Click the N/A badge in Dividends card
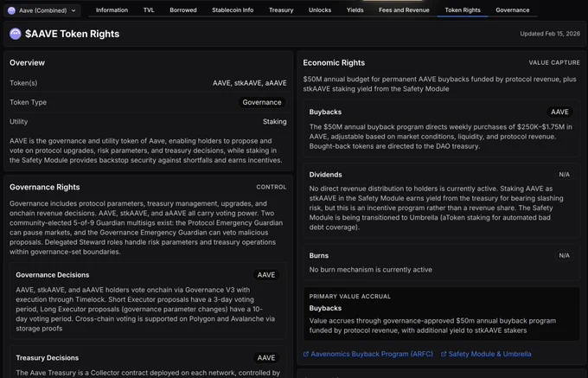 click(x=564, y=175)
